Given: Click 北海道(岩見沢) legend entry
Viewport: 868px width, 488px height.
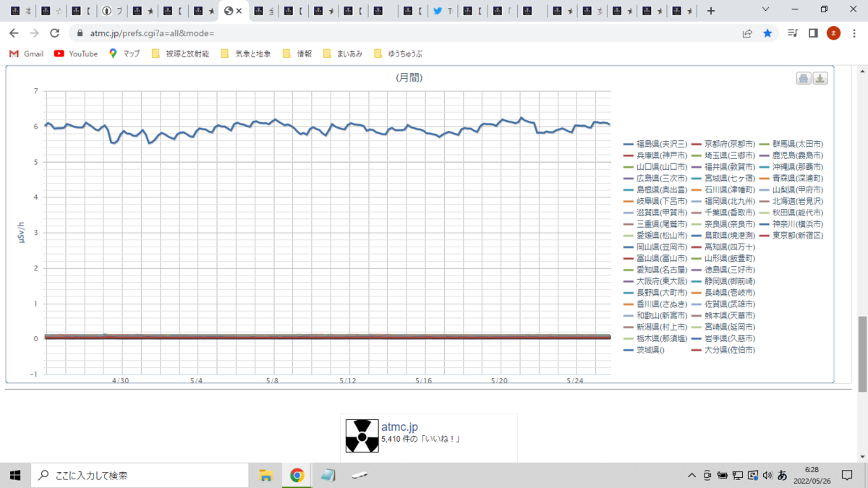Looking at the screenshot, I should (791, 201).
